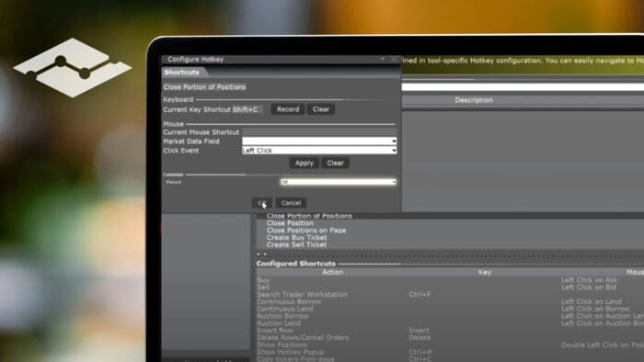
Task: Click the diamond chart logo icon
Action: point(73,68)
